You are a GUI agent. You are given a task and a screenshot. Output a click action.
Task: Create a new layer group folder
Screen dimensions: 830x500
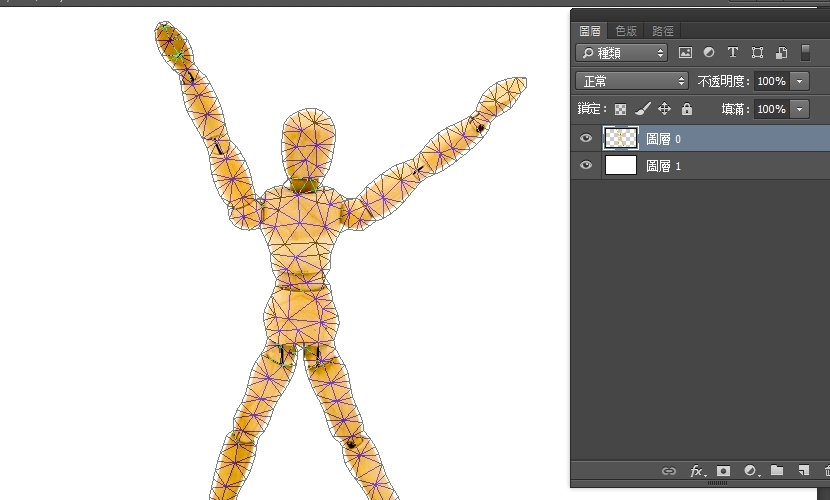[x=777, y=471]
